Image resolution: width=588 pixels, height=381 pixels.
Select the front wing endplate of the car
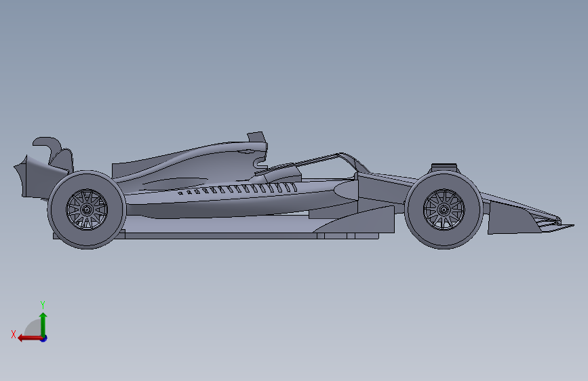(x=513, y=218)
